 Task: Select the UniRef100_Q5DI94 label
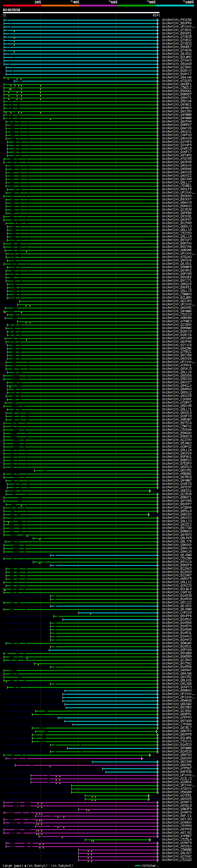[x=176, y=101]
